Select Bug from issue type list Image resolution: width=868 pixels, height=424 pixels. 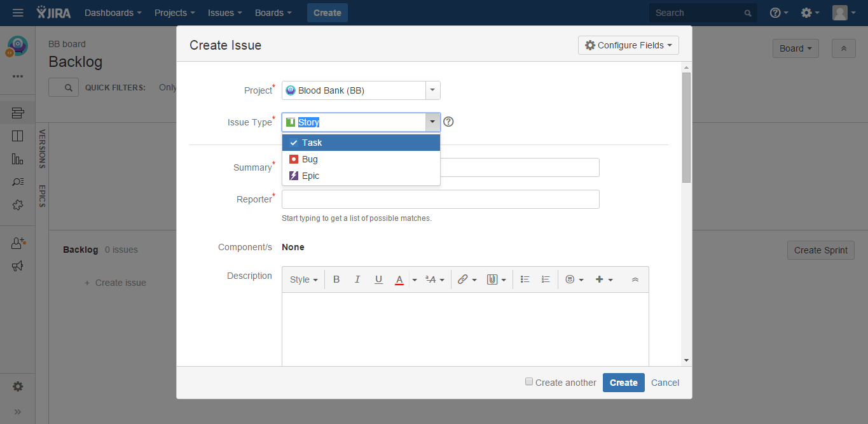click(x=361, y=159)
